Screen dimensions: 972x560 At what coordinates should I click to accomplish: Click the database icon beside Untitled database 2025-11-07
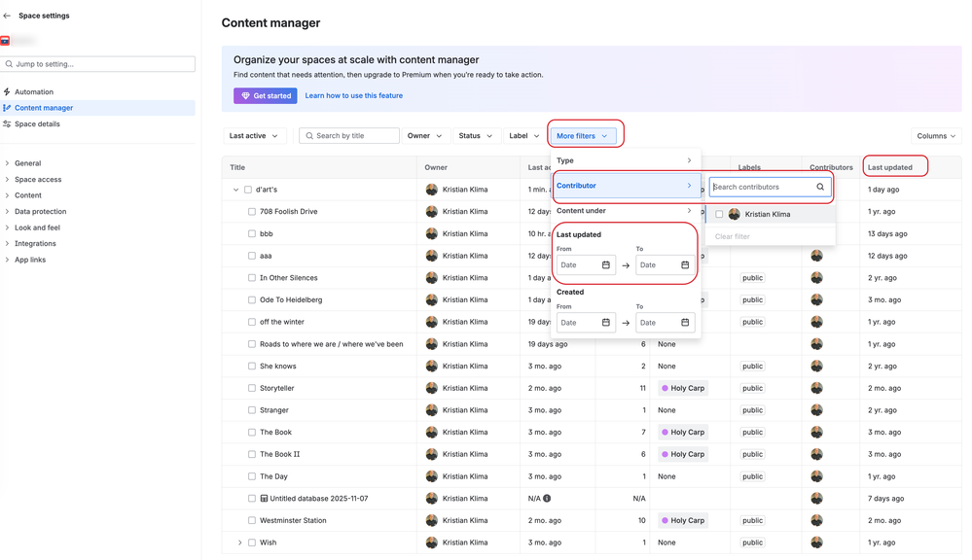point(264,498)
